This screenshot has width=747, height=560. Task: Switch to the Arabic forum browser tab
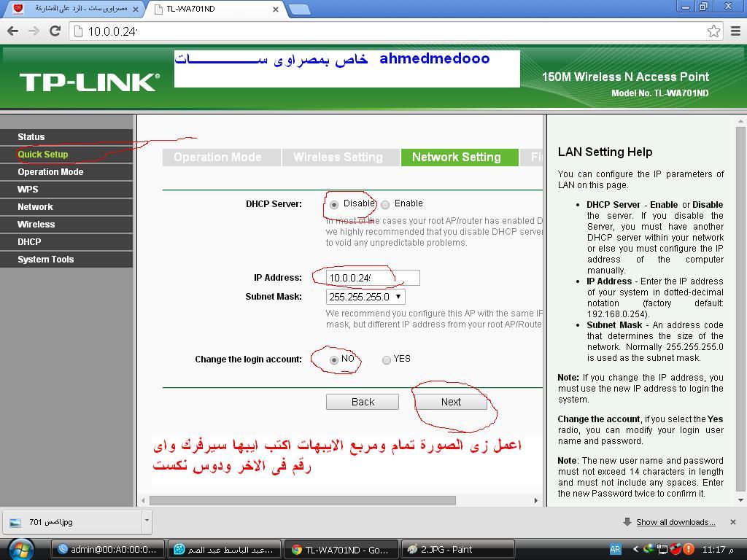(74, 9)
